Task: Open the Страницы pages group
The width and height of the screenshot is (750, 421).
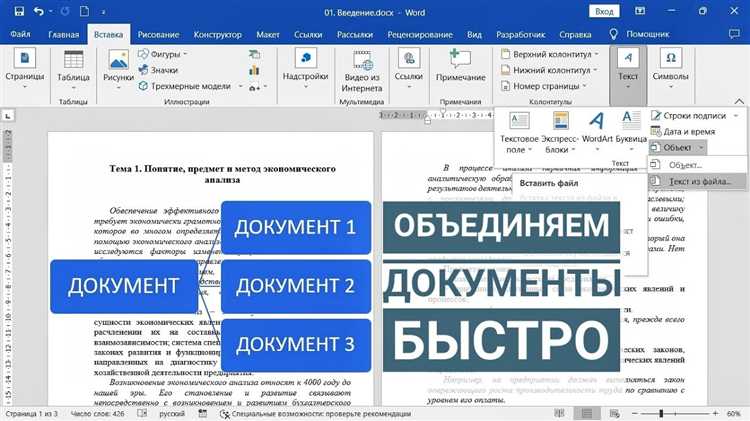Action: (x=24, y=69)
